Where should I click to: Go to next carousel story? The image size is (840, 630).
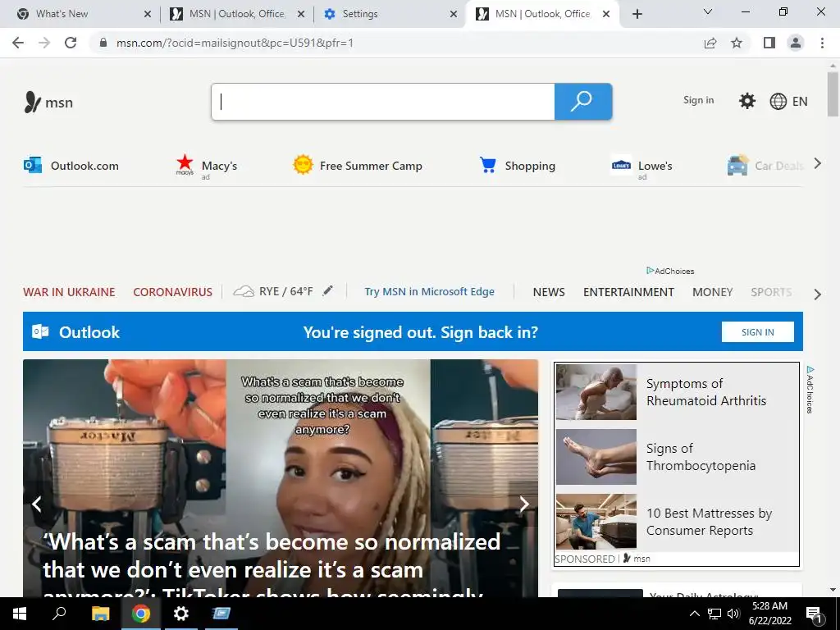523,504
